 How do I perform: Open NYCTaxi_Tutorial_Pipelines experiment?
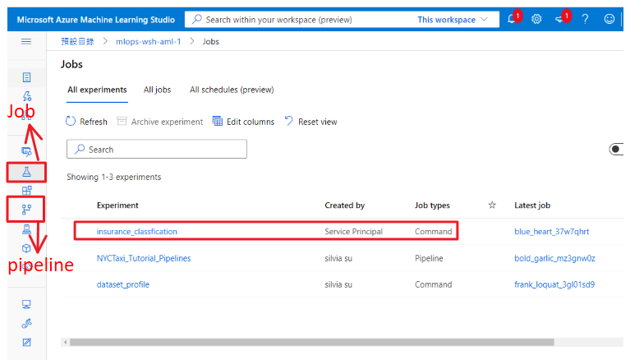[x=144, y=258]
